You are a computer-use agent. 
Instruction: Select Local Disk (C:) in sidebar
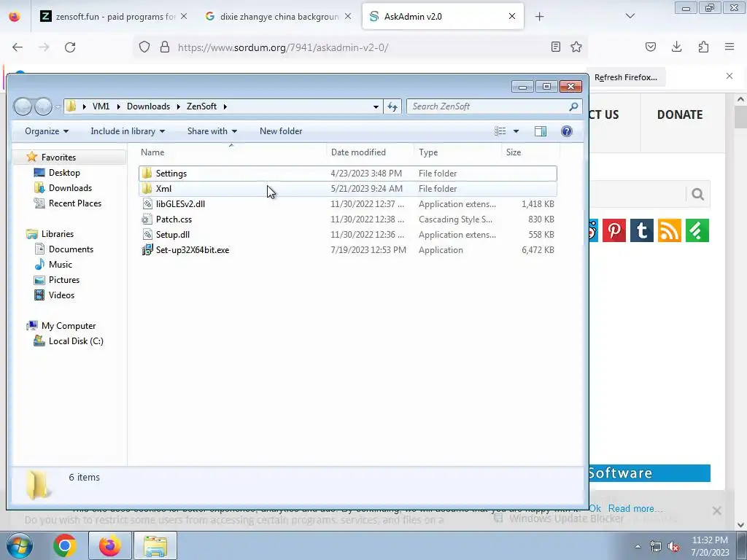click(x=76, y=341)
